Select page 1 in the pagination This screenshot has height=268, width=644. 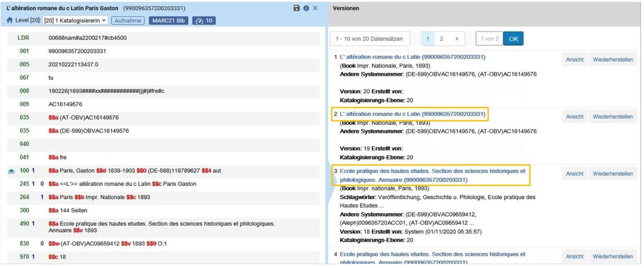(427, 39)
